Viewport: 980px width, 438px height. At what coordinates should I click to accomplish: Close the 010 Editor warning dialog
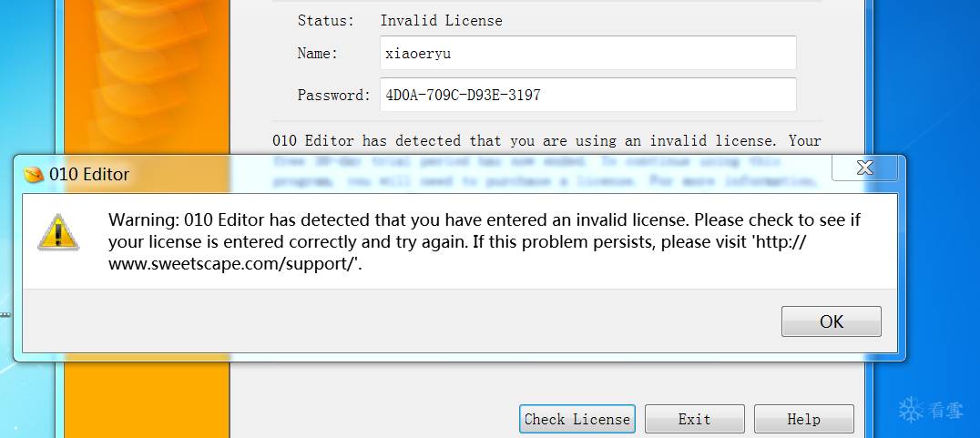[864, 168]
